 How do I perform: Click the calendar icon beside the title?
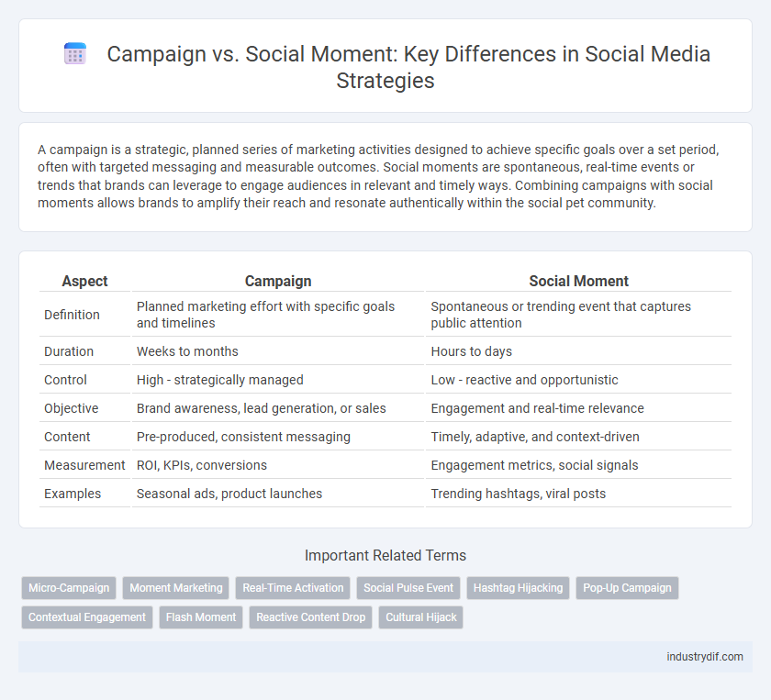(x=75, y=53)
